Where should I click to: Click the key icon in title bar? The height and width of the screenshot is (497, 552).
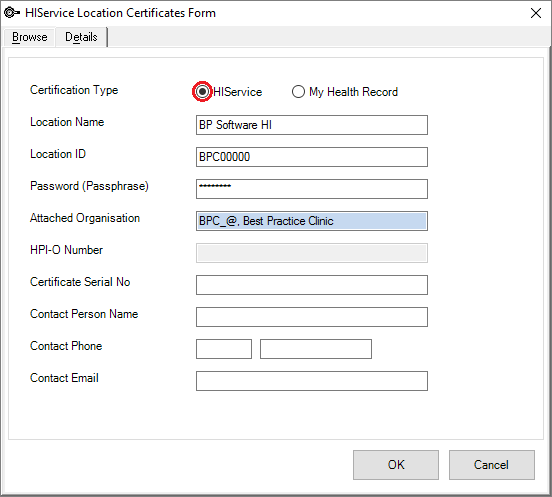click(12, 13)
